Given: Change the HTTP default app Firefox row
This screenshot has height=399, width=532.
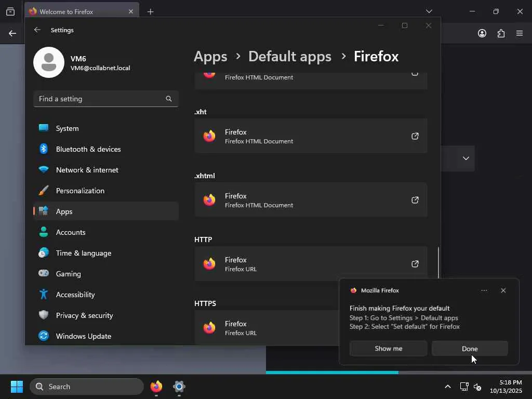Looking at the screenshot, I should (311, 263).
